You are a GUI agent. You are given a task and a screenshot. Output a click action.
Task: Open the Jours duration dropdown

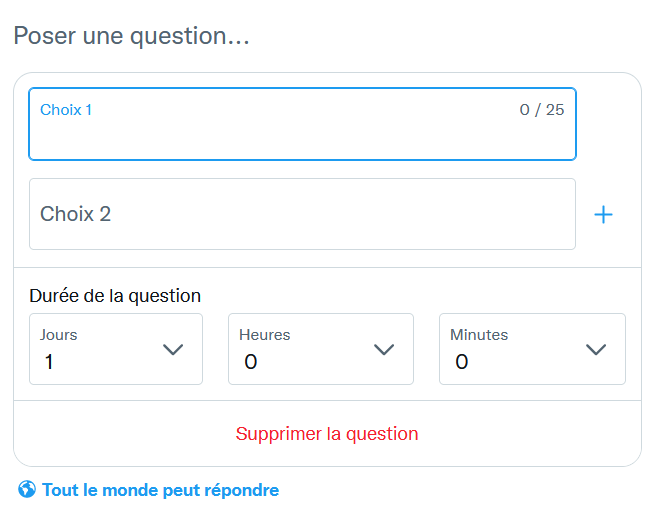pyautogui.click(x=116, y=349)
